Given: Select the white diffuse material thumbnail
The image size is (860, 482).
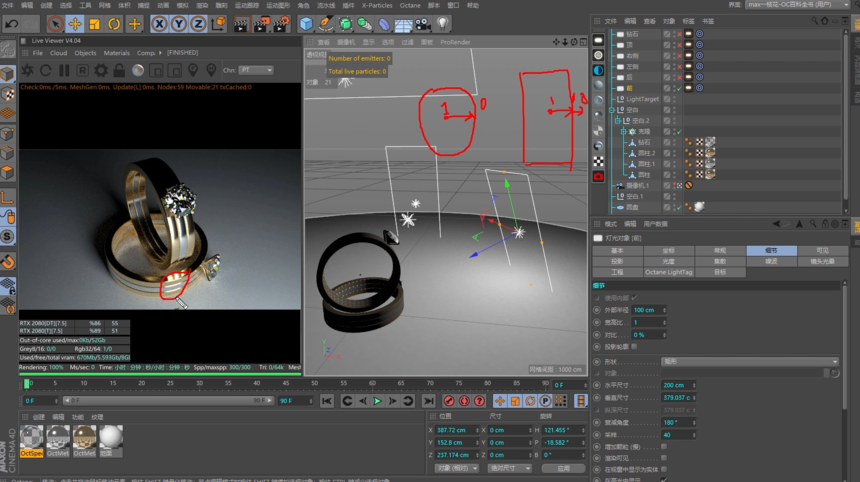Looking at the screenshot, I should pyautogui.click(x=111, y=441).
